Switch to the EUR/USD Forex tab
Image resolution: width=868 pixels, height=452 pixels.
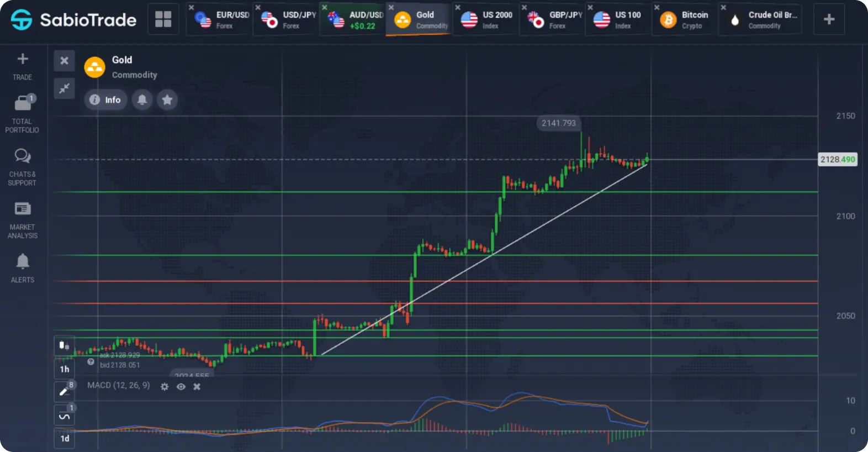pyautogui.click(x=219, y=20)
